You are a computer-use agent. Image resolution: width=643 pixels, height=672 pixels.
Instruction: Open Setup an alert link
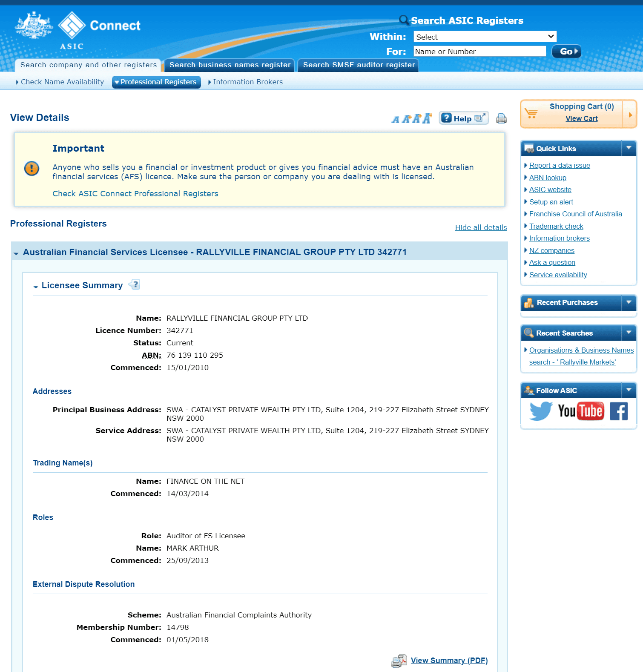tap(551, 202)
